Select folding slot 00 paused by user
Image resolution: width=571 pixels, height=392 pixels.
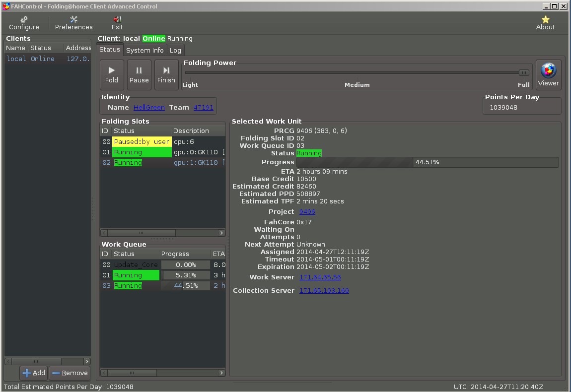(x=163, y=141)
